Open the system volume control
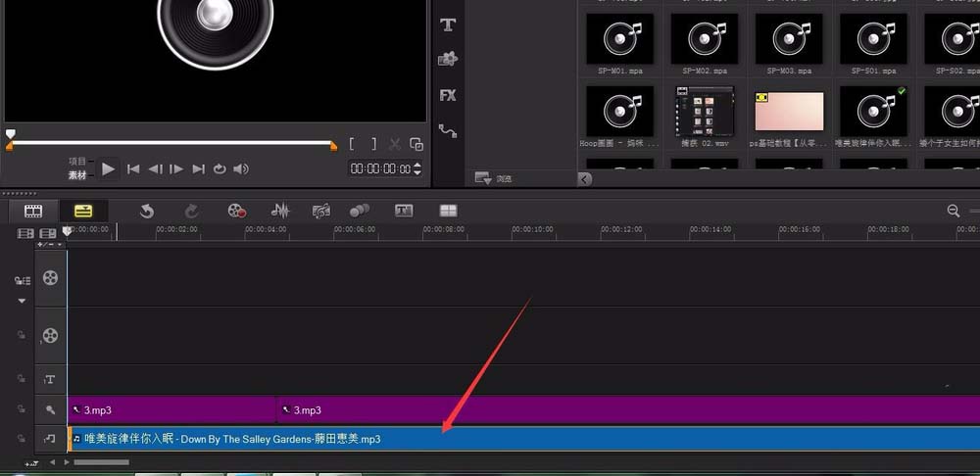This screenshot has width=980, height=476. pos(241,168)
